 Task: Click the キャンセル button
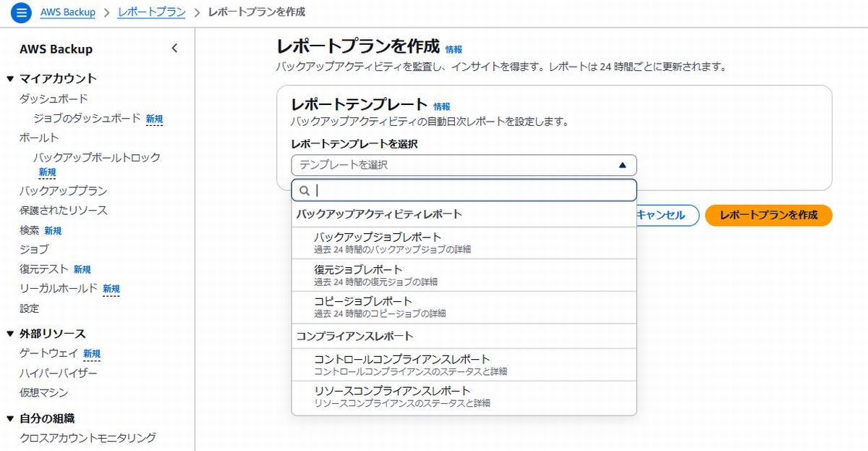pos(660,215)
